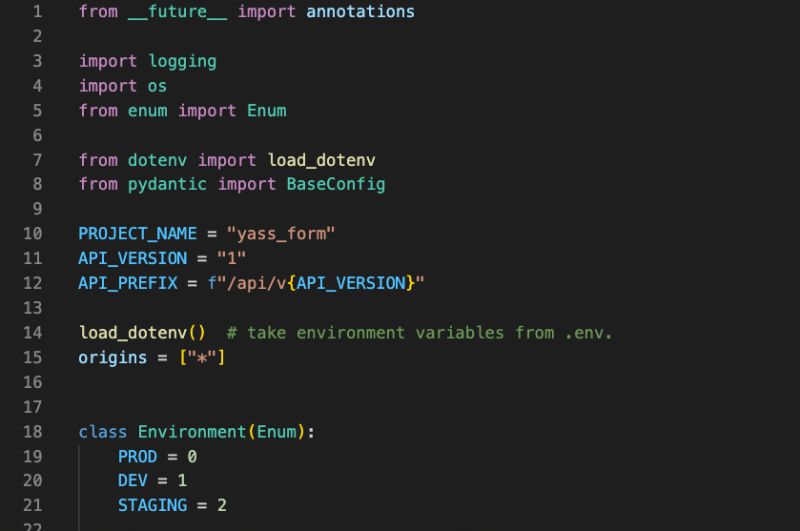Click the API_PREFIX variable
The height and width of the screenshot is (531, 800).
[128, 283]
